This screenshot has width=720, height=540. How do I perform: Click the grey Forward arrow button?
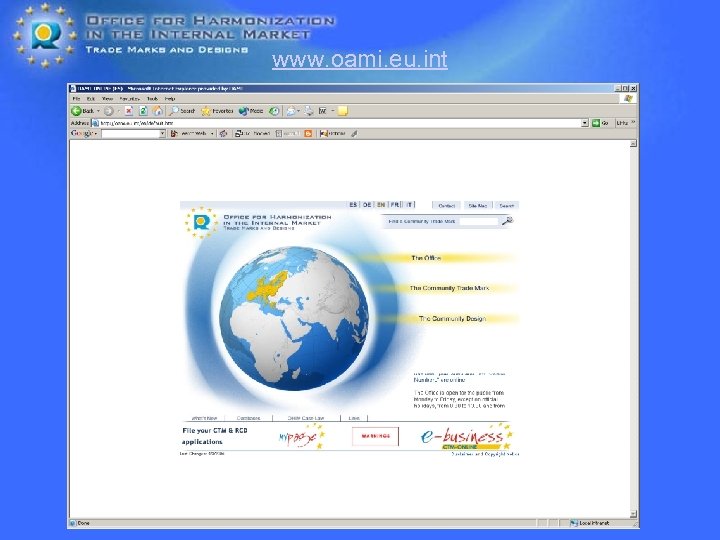(x=109, y=111)
